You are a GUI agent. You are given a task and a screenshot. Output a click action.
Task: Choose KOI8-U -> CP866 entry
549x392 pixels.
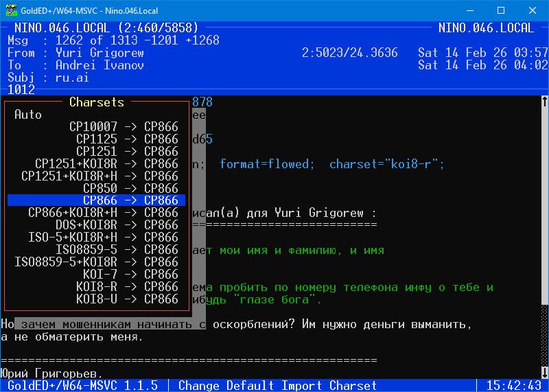tap(127, 299)
